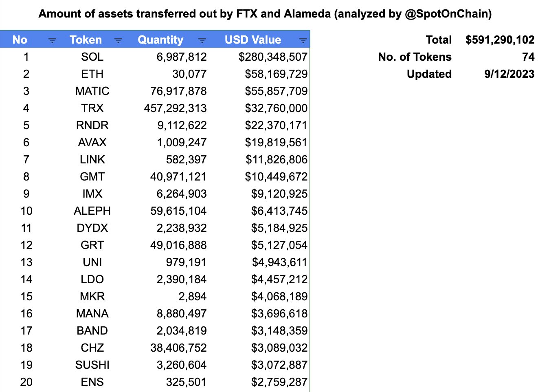The width and height of the screenshot is (549, 392).
Task: Select MATIC USD value $55,857,709
Action: pyautogui.click(x=276, y=91)
